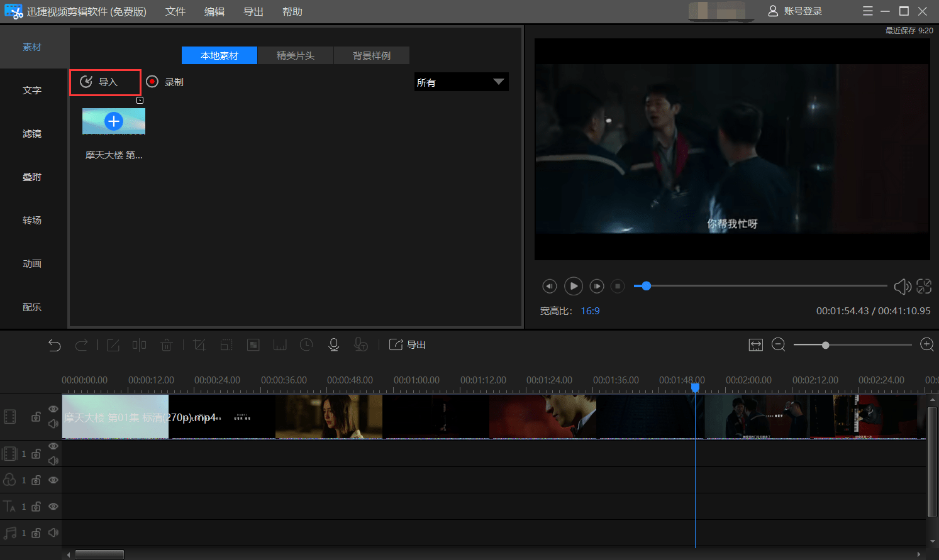This screenshot has width=939, height=560.
Task: Open the 所有 media type dropdown
Action: (461, 82)
